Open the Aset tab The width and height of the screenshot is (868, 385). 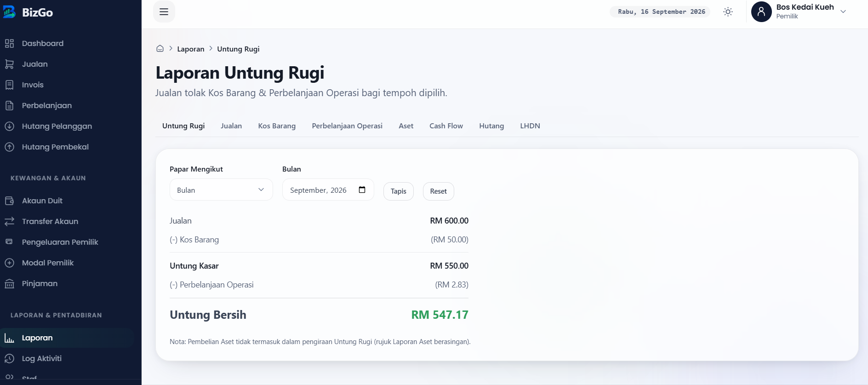tap(406, 126)
